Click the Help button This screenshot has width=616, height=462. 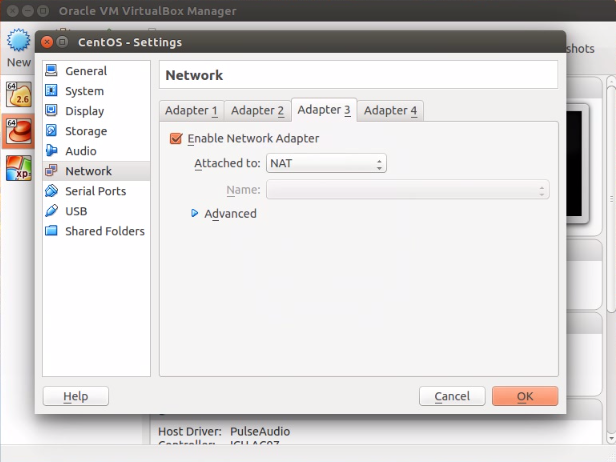[75, 396]
